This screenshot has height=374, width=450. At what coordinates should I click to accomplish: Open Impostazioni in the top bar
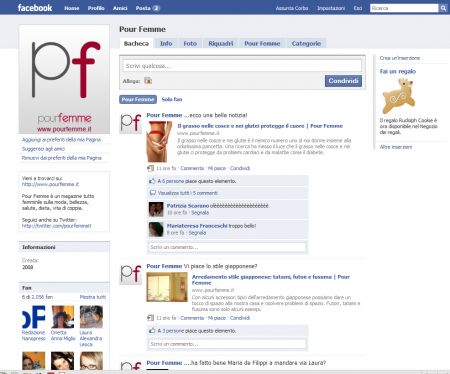(x=331, y=8)
